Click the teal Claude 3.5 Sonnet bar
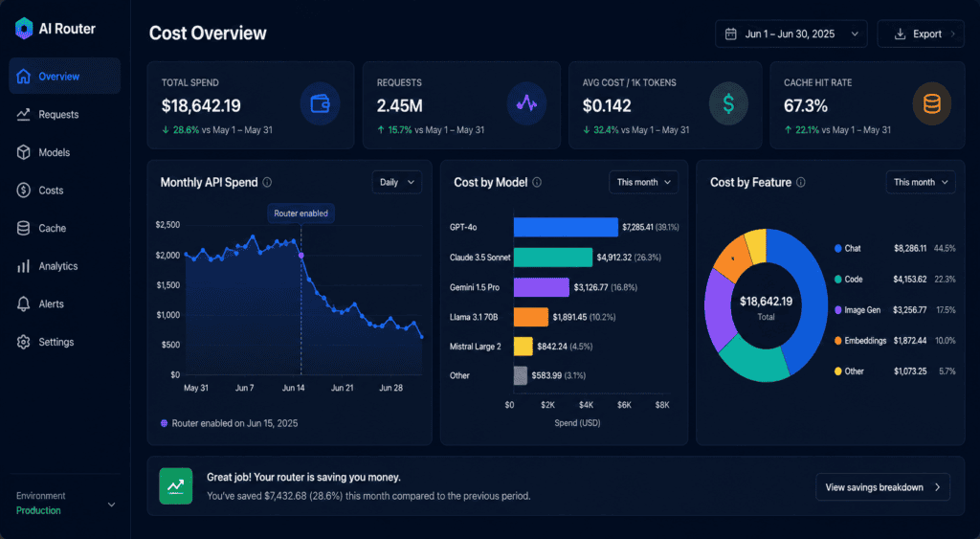980x539 pixels. pyautogui.click(x=553, y=257)
